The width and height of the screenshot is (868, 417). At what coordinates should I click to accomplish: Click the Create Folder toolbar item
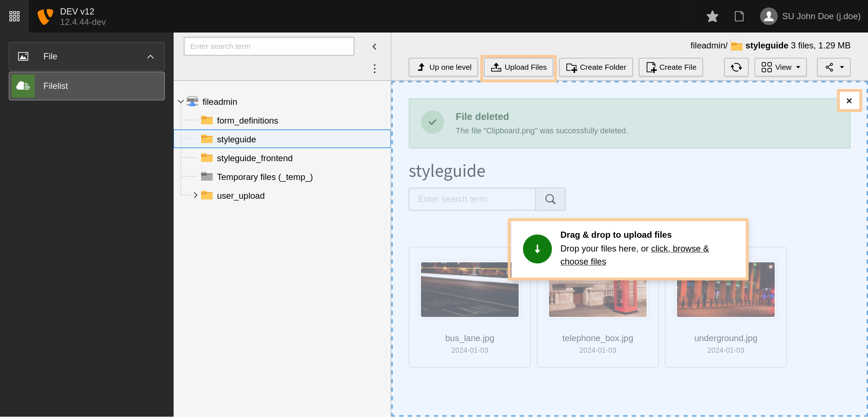click(596, 67)
